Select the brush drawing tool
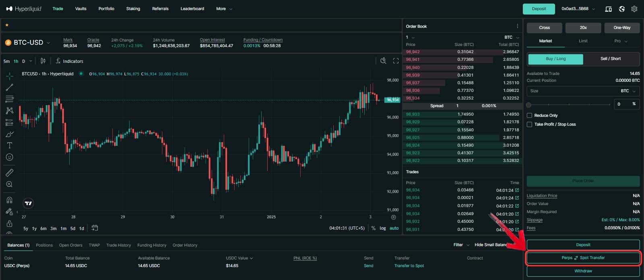This screenshot has height=280, width=644. tap(10, 134)
